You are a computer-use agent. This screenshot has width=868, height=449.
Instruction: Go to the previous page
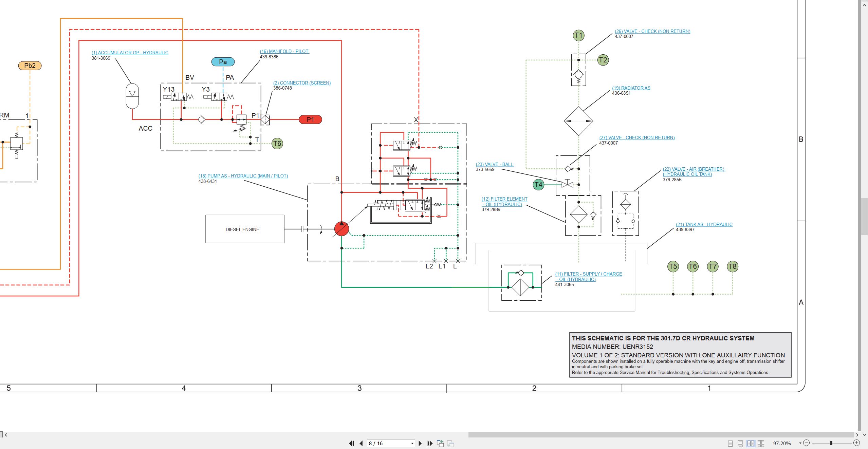coord(361,443)
